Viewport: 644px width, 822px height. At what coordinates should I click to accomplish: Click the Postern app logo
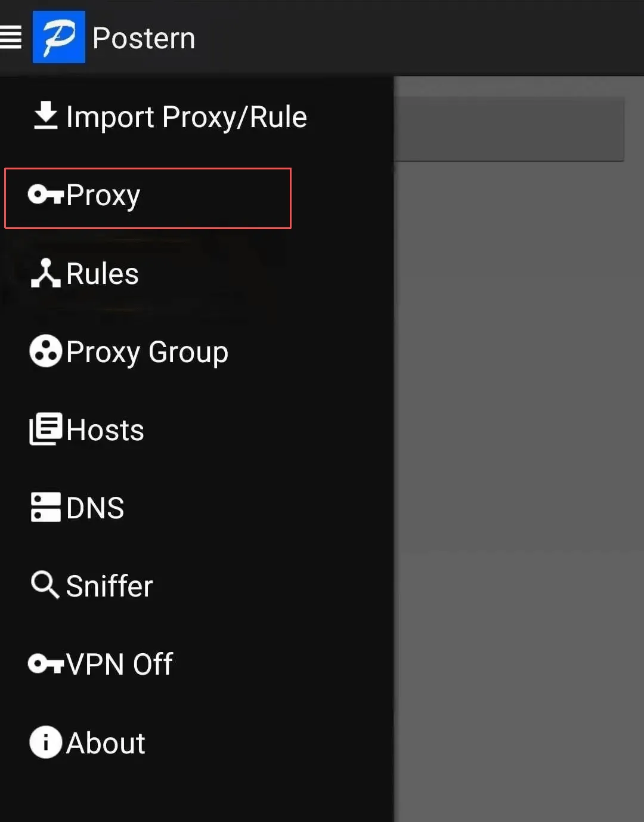[58, 37]
